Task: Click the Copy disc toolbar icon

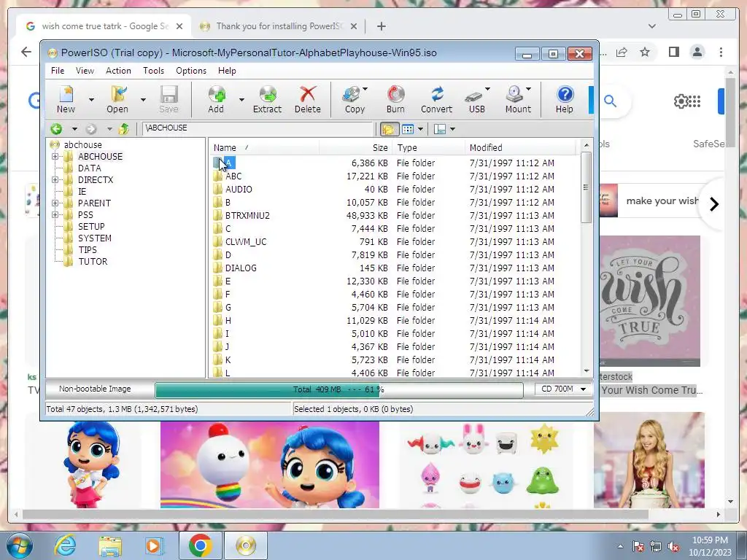Action: (x=353, y=99)
